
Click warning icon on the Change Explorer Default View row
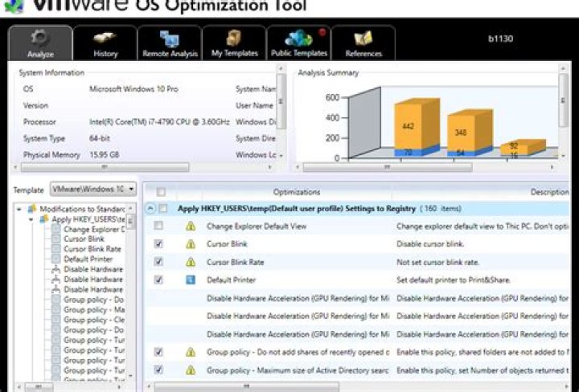click(191, 226)
